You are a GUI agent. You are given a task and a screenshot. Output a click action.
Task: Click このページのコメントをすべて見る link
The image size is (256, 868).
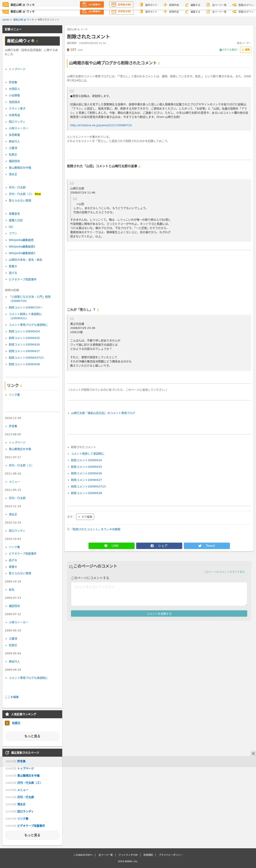coord(224,572)
